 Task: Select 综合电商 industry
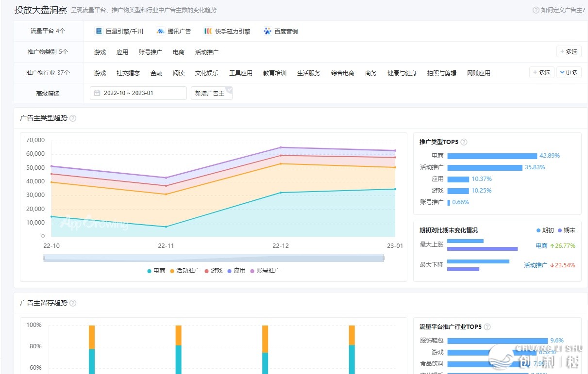tap(343, 73)
